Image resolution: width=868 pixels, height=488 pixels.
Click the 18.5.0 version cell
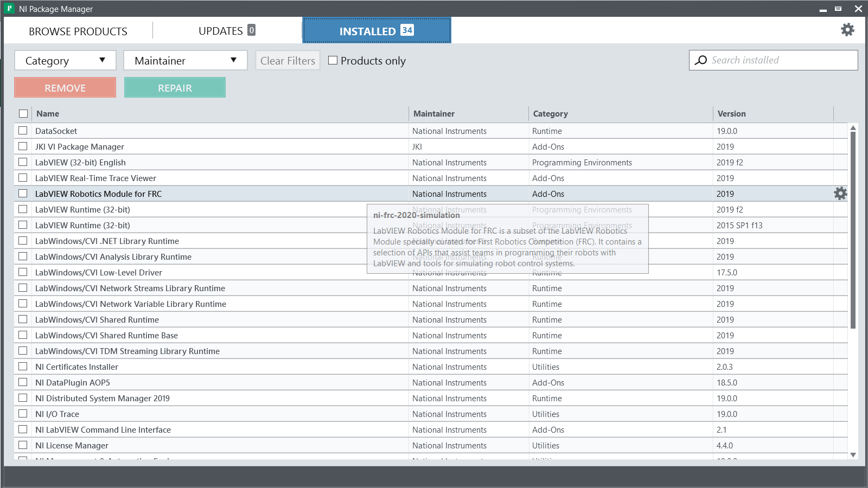click(x=727, y=383)
